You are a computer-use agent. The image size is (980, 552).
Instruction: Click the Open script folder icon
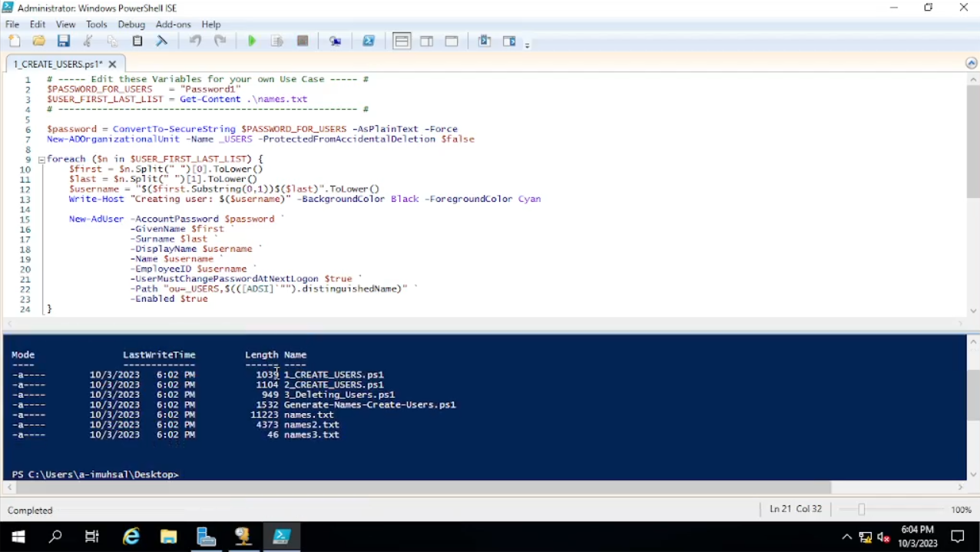(x=39, y=41)
